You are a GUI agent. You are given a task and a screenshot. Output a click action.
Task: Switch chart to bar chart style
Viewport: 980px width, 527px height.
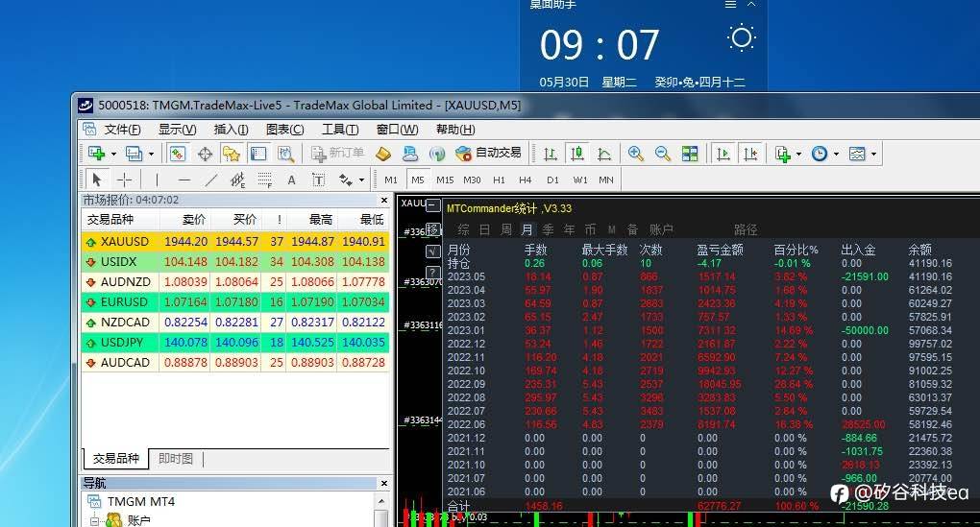(550, 154)
